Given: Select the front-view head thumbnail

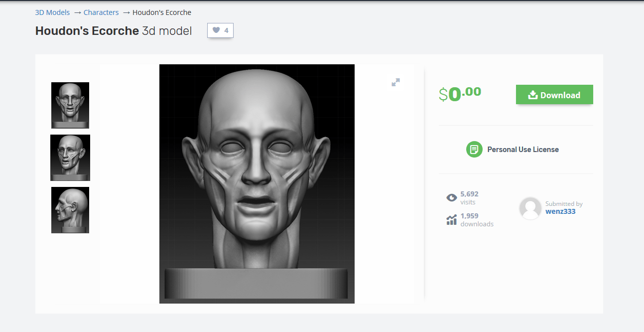Looking at the screenshot, I should coord(70,105).
